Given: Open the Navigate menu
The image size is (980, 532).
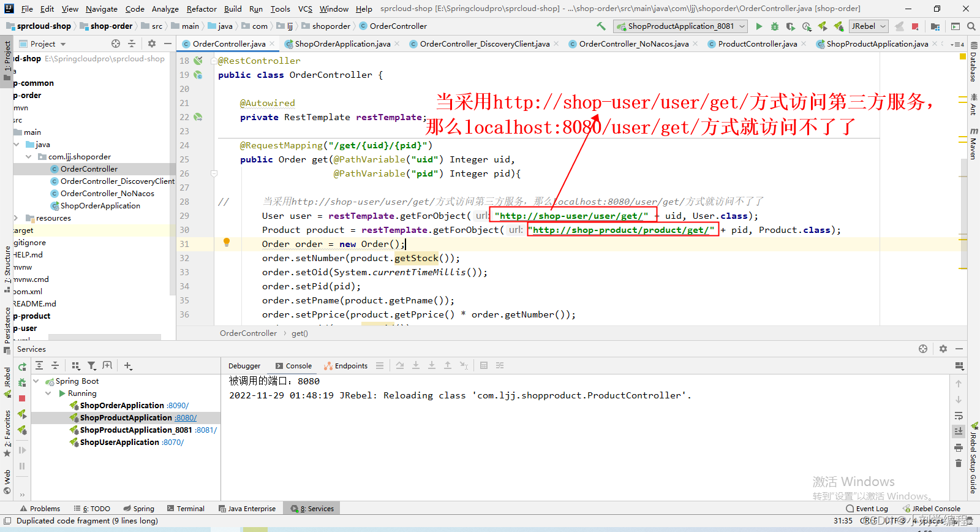Looking at the screenshot, I should (x=102, y=9).
